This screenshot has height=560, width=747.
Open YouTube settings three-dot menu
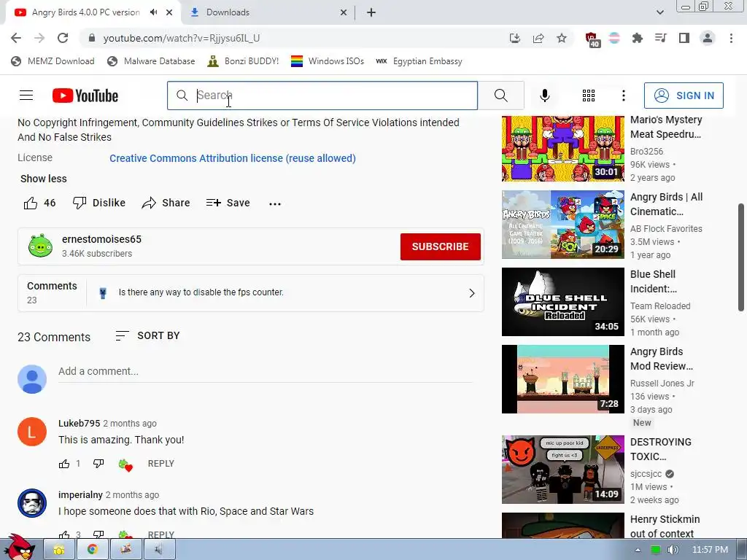(623, 96)
